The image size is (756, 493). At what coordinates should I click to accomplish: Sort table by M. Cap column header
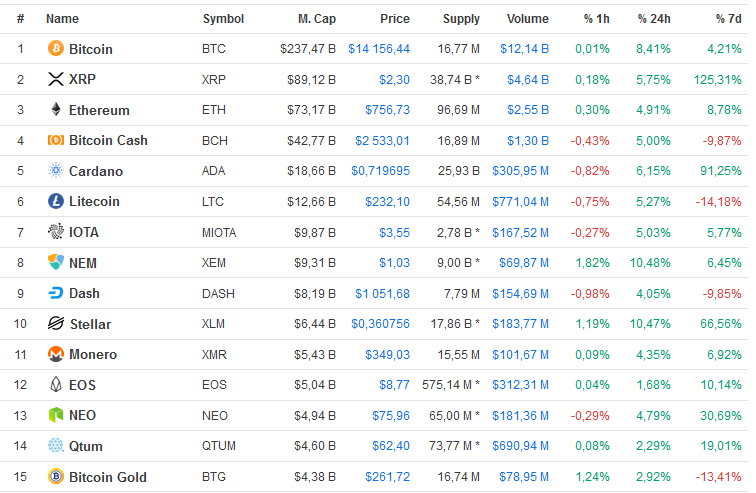click(316, 19)
